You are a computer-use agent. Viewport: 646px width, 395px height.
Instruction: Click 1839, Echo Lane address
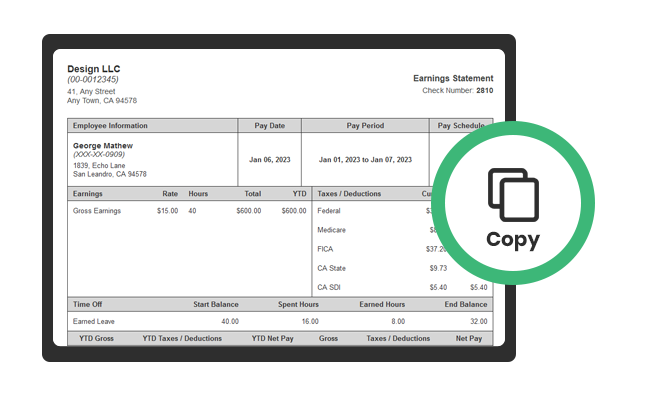pos(99,166)
